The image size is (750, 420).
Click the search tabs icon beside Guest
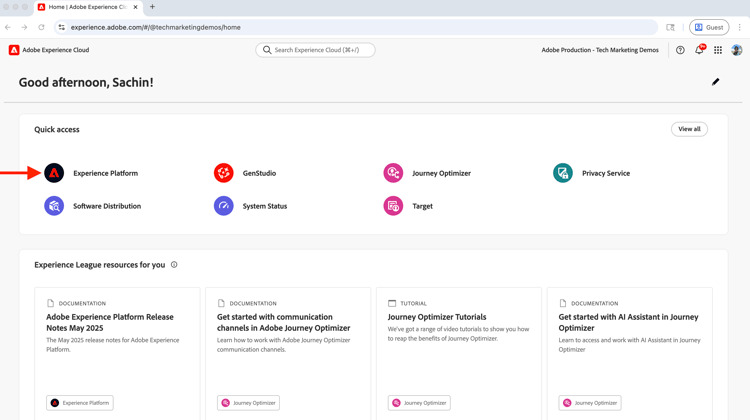pyautogui.click(x=670, y=27)
